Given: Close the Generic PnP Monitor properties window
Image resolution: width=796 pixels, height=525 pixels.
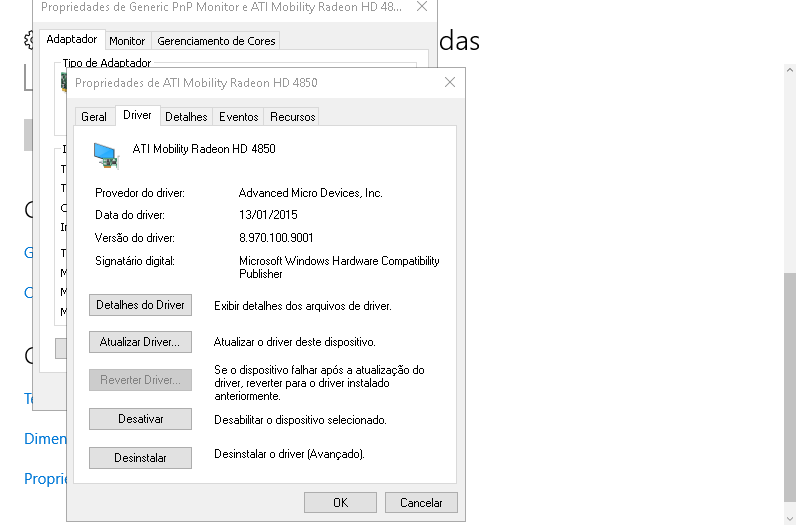Looking at the screenshot, I should point(422,7).
